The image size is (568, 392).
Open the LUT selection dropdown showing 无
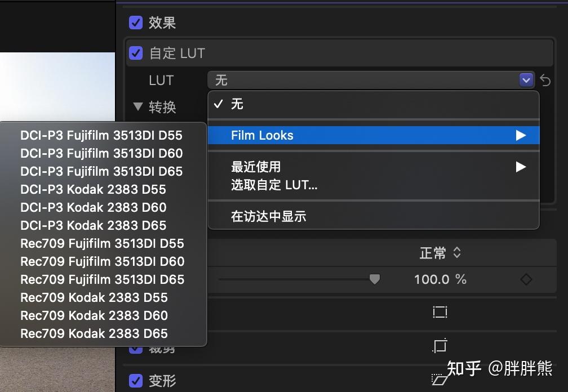366,80
